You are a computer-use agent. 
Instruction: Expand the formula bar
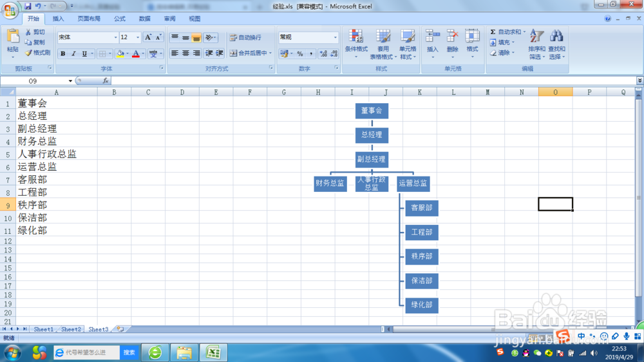point(639,81)
